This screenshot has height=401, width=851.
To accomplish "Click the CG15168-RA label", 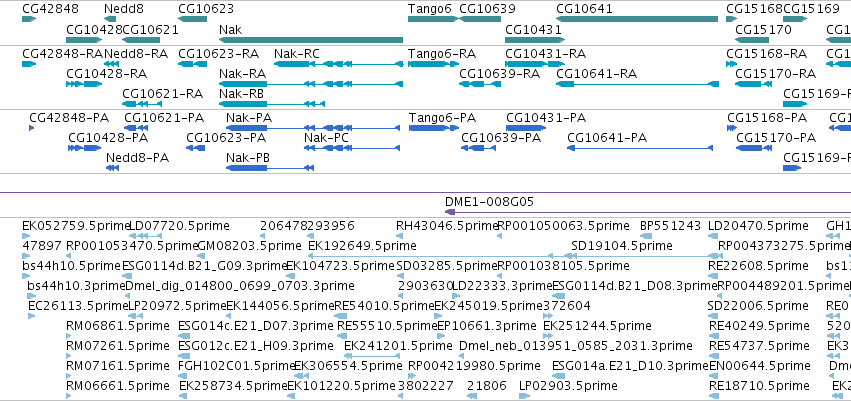I will coord(767,54).
